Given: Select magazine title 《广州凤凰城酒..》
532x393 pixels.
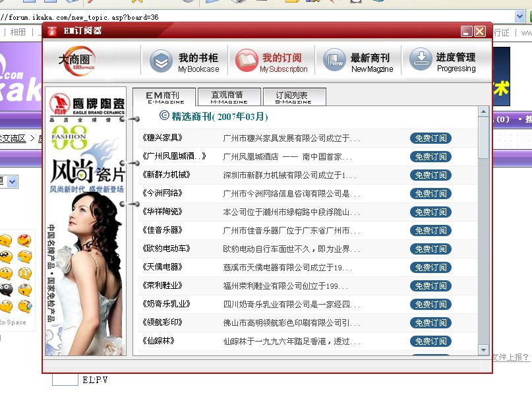Looking at the screenshot, I should pyautogui.click(x=175, y=156).
